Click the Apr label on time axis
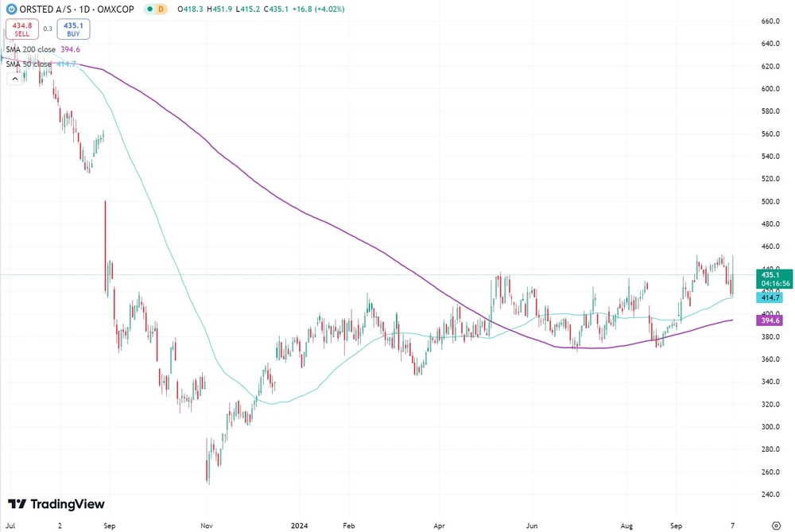This screenshot has height=532, width=795. (438, 526)
